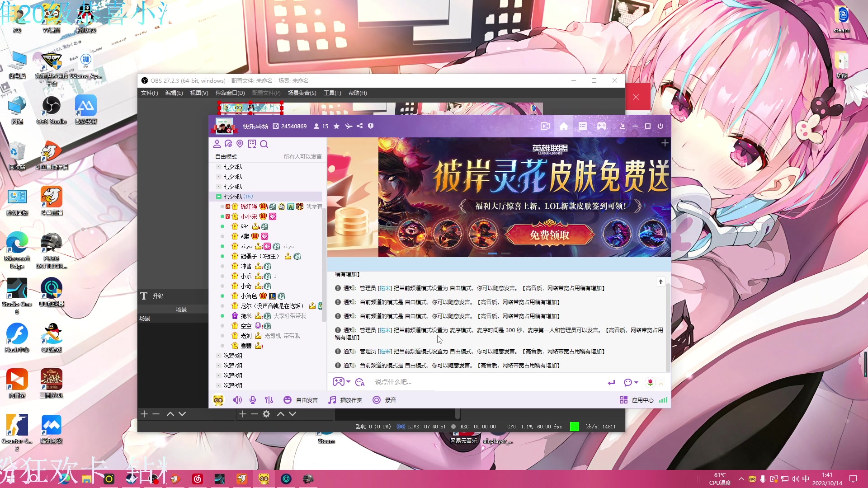Toggle 自由发言 free speech mode
The image size is (868, 488).
coord(300,400)
